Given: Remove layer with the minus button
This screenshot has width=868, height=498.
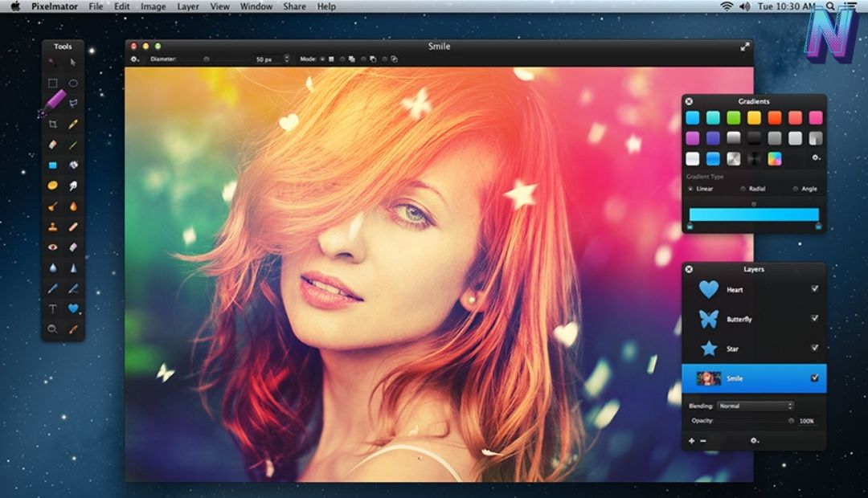Looking at the screenshot, I should tap(703, 441).
